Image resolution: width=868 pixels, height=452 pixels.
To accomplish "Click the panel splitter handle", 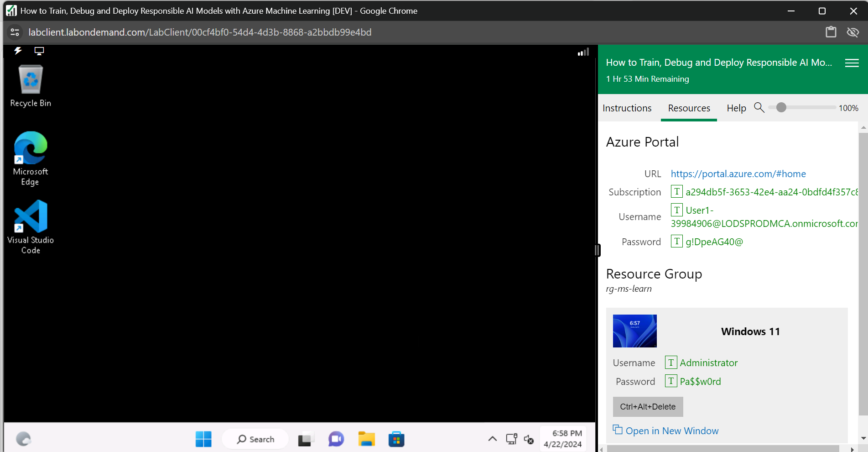I will pos(597,250).
